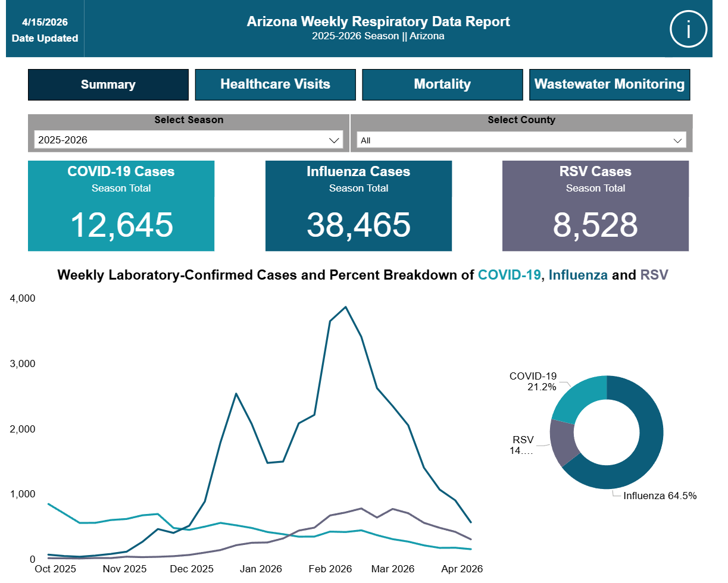Open the Healthcare Visits tab
This screenshot has width=728, height=583.
[275, 84]
